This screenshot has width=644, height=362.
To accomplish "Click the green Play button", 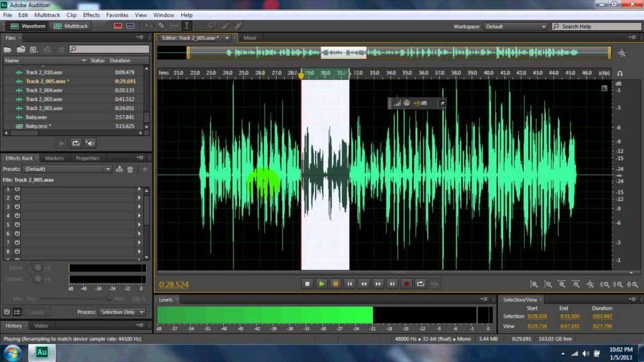I will 321,283.
